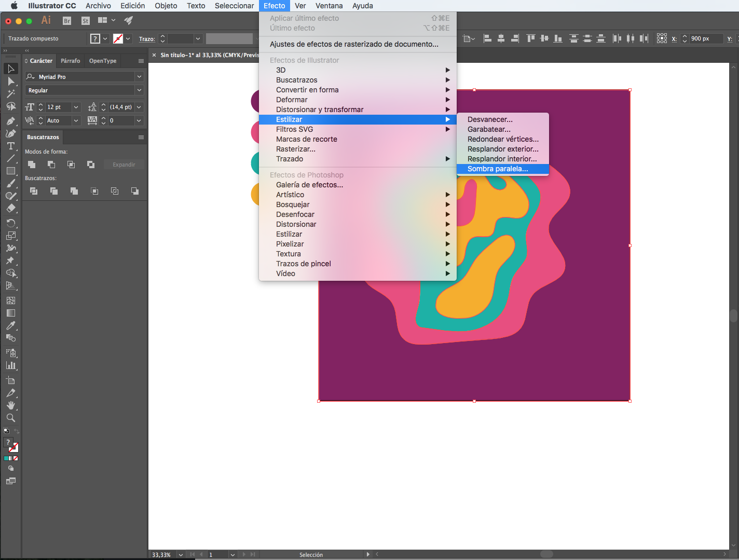Viewport: 739px width, 560px height.
Task: Open the 12 pt font size dropdown
Action: coord(76,107)
